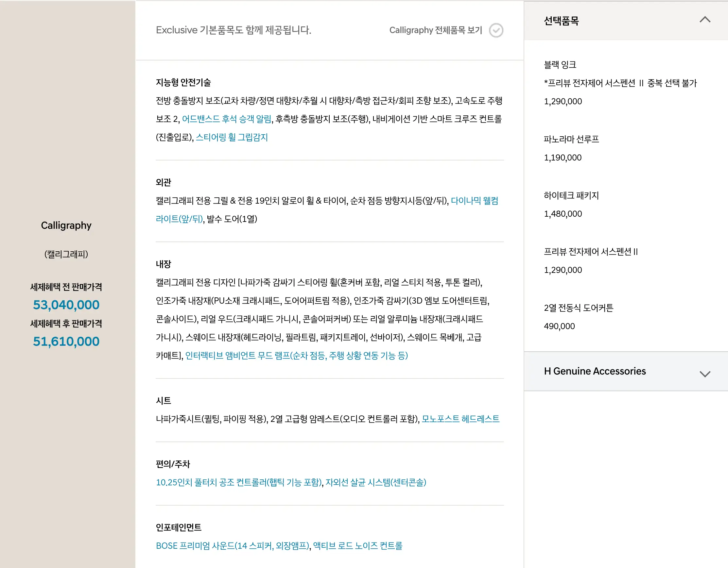Image resolution: width=728 pixels, height=568 pixels.
Task: Click the 다이나믹 웰컴 라이트 link
Action: (x=474, y=201)
